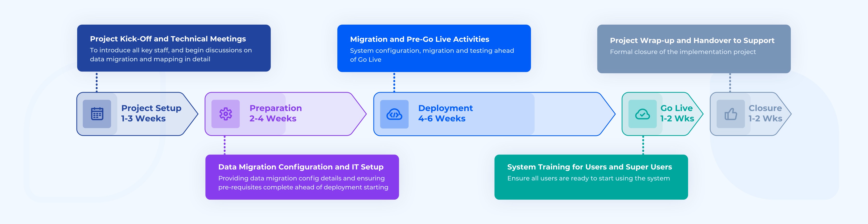
Task: Click the calendar icon in Project Setup
Action: (x=97, y=114)
